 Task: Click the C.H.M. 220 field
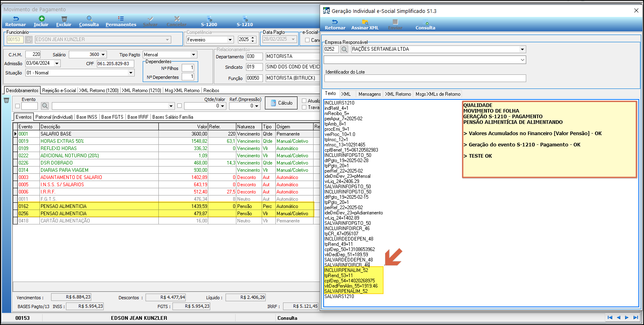pos(33,54)
